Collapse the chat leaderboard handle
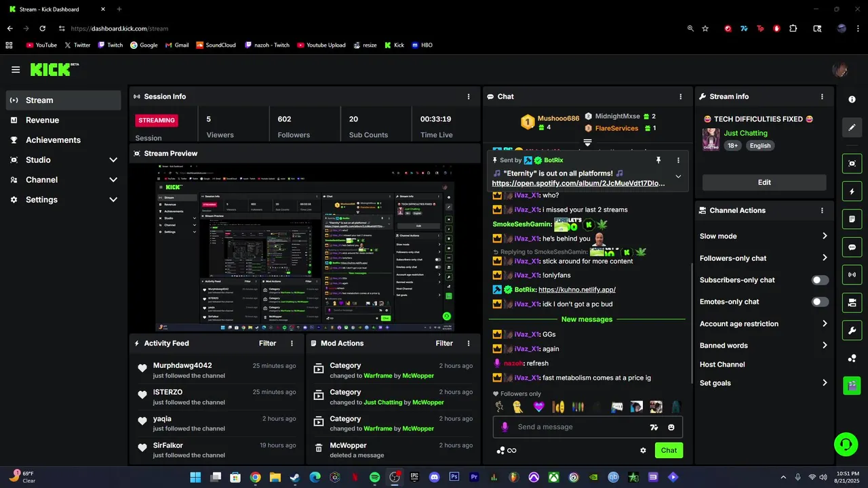 (x=588, y=142)
